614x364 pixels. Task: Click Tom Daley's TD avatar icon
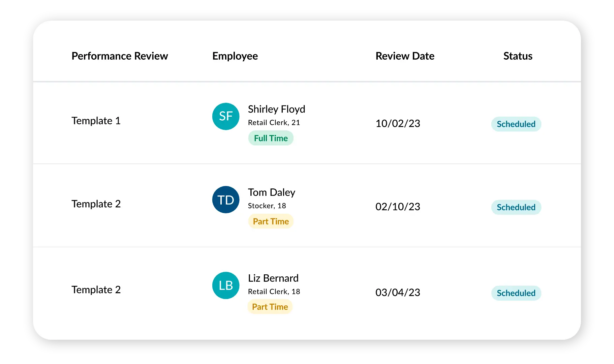[x=225, y=200]
